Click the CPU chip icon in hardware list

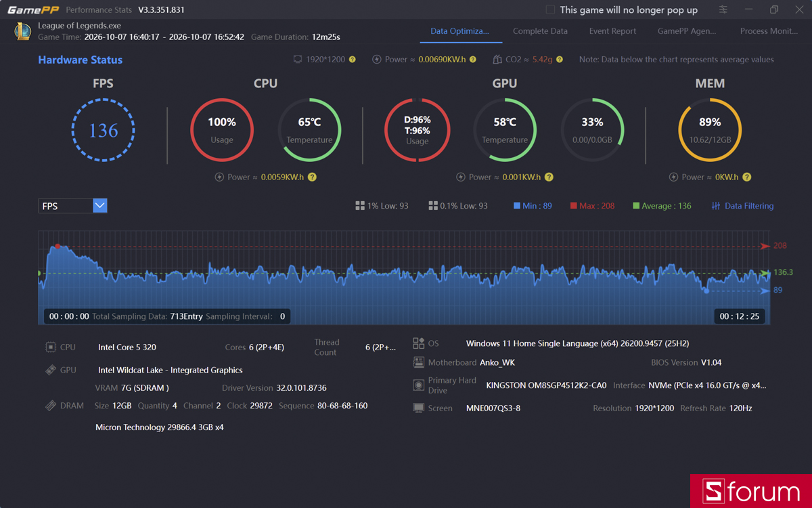(x=51, y=347)
